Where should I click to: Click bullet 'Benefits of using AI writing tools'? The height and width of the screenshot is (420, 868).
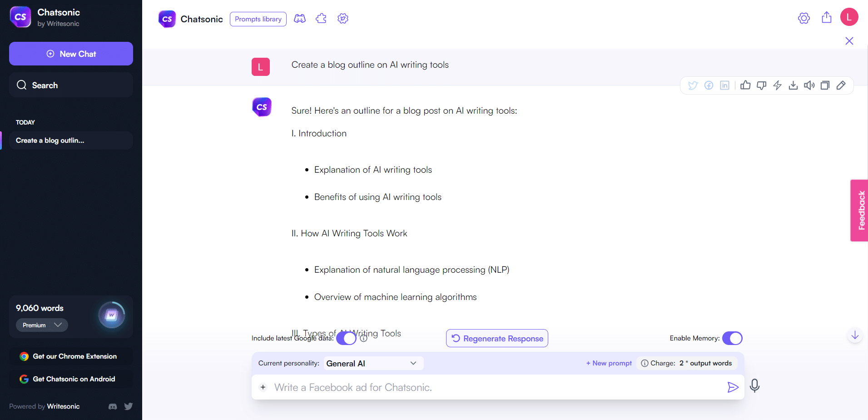coord(377,197)
